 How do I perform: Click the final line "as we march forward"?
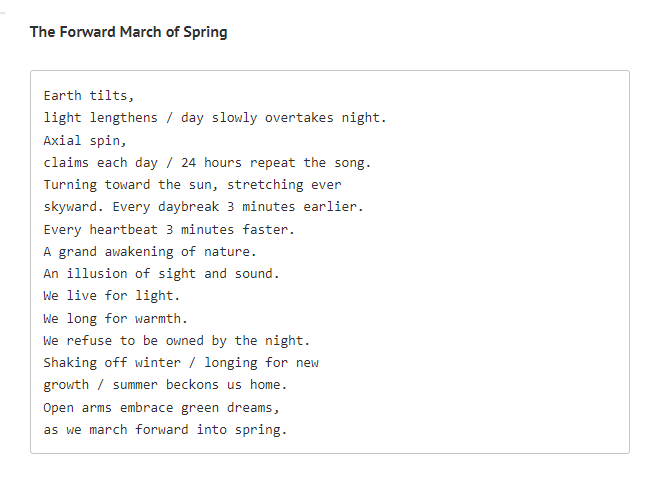165,429
